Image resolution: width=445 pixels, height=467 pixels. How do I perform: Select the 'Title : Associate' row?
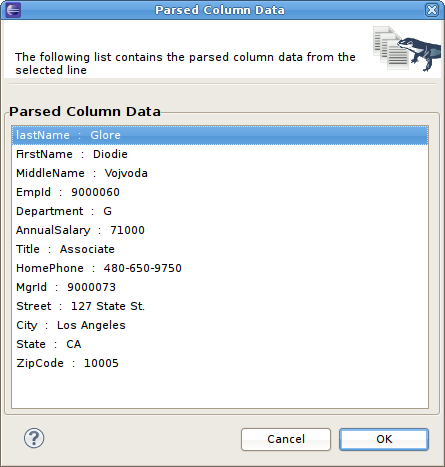(220, 249)
